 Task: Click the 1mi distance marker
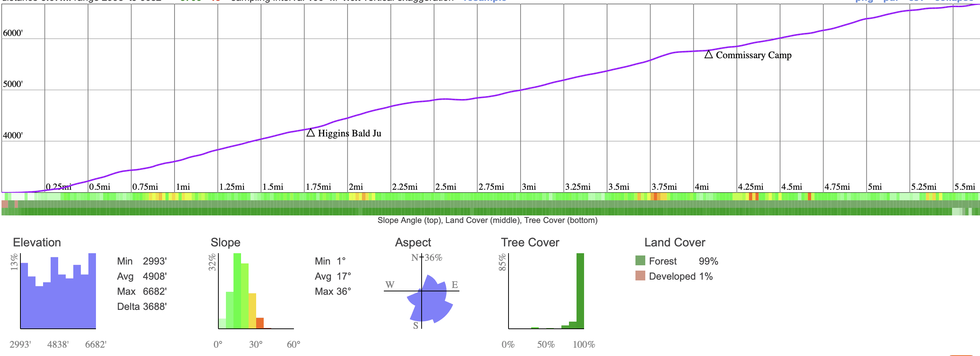coord(183,187)
